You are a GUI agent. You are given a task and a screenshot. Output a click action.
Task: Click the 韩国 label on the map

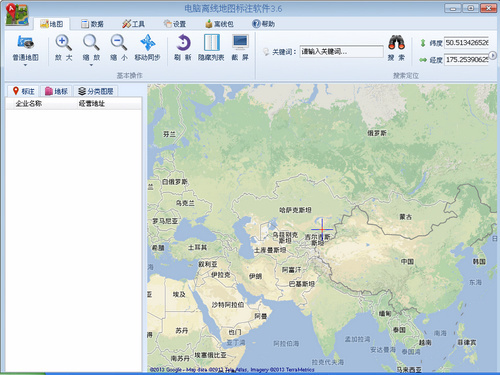tap(479, 261)
